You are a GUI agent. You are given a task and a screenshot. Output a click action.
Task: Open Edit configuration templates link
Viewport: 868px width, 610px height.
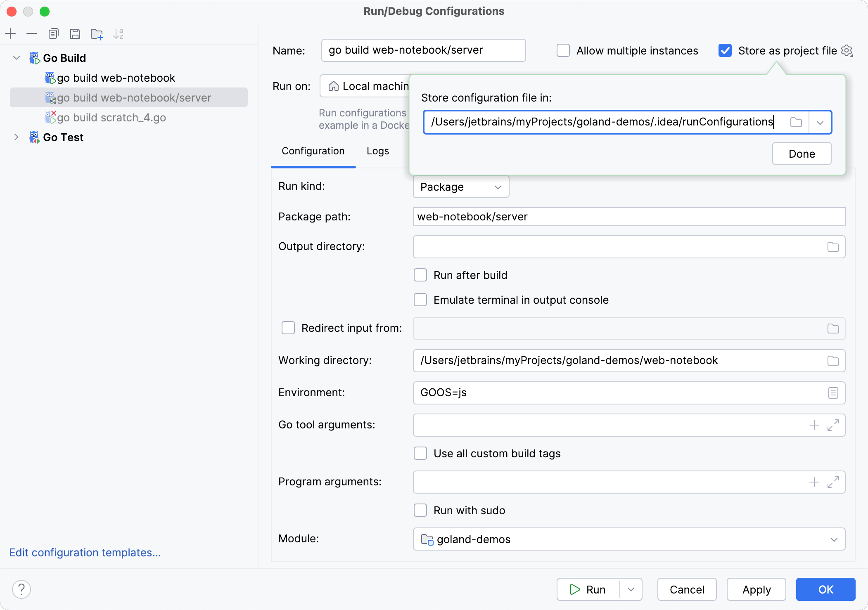(85, 552)
